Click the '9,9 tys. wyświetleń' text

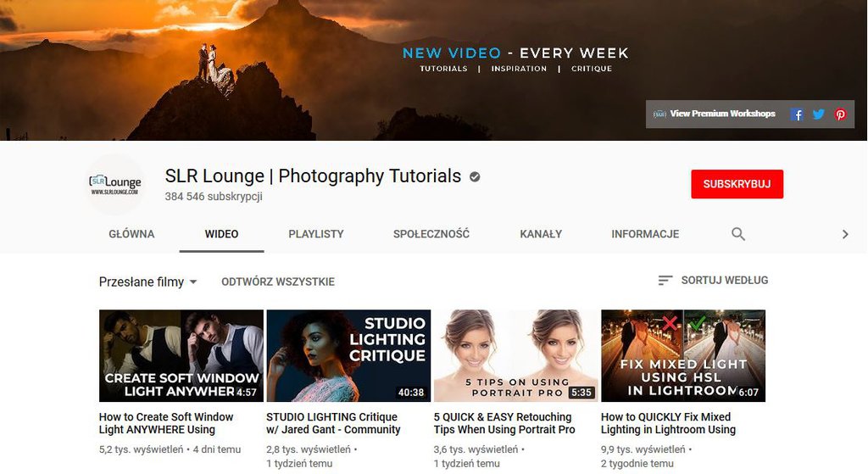[x=643, y=449]
